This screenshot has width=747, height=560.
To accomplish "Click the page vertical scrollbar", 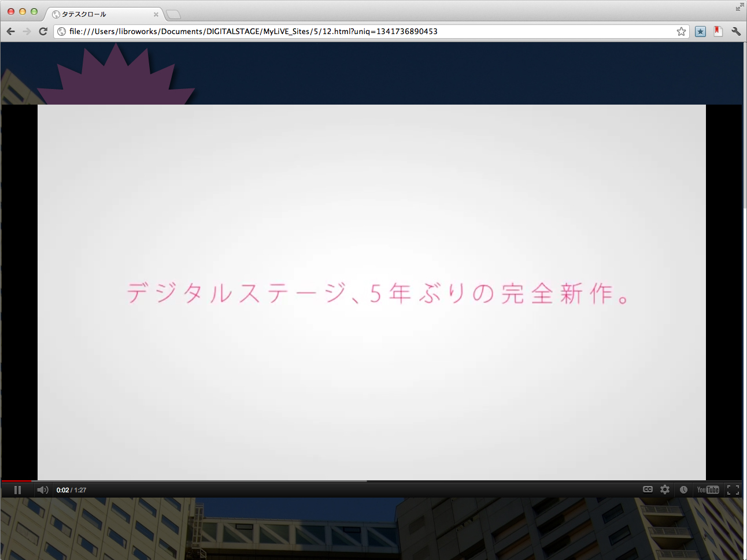I will point(745,126).
